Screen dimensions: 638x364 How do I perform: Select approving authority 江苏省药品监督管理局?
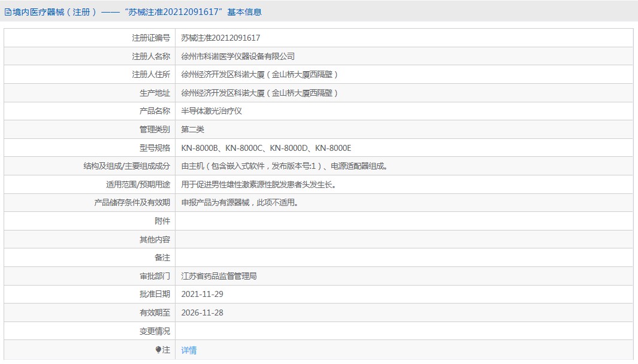click(219, 276)
